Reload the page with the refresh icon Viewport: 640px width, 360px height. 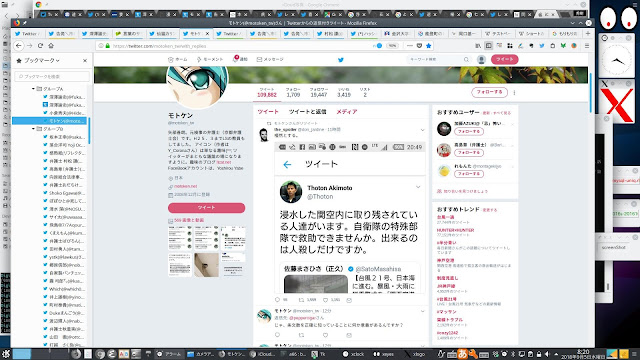40,46
